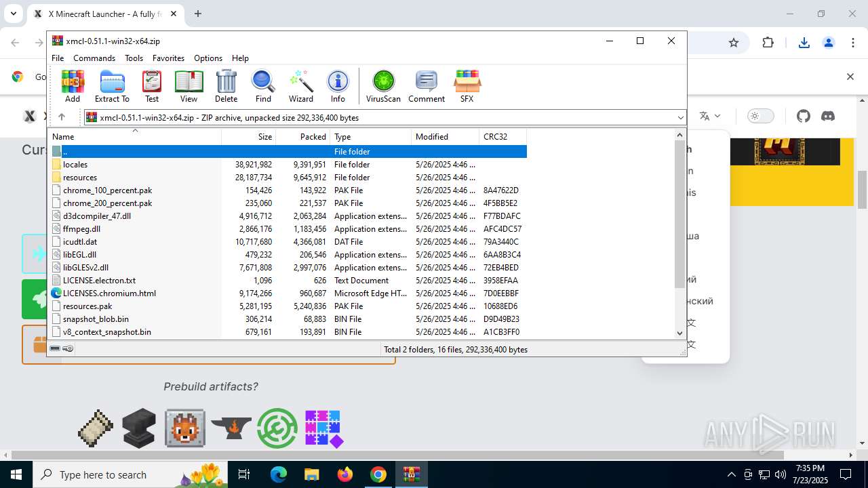Select the locales folder row
Screen dimensions: 868x488
point(288,165)
